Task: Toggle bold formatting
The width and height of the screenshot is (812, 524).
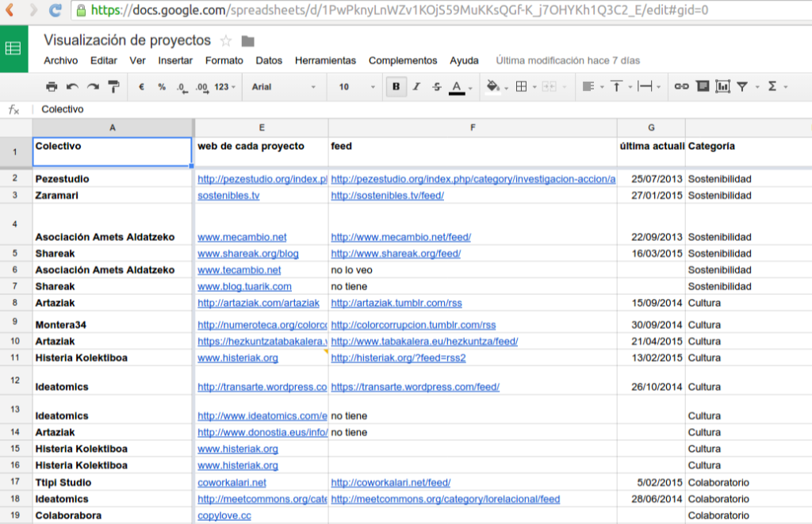Action: [396, 86]
